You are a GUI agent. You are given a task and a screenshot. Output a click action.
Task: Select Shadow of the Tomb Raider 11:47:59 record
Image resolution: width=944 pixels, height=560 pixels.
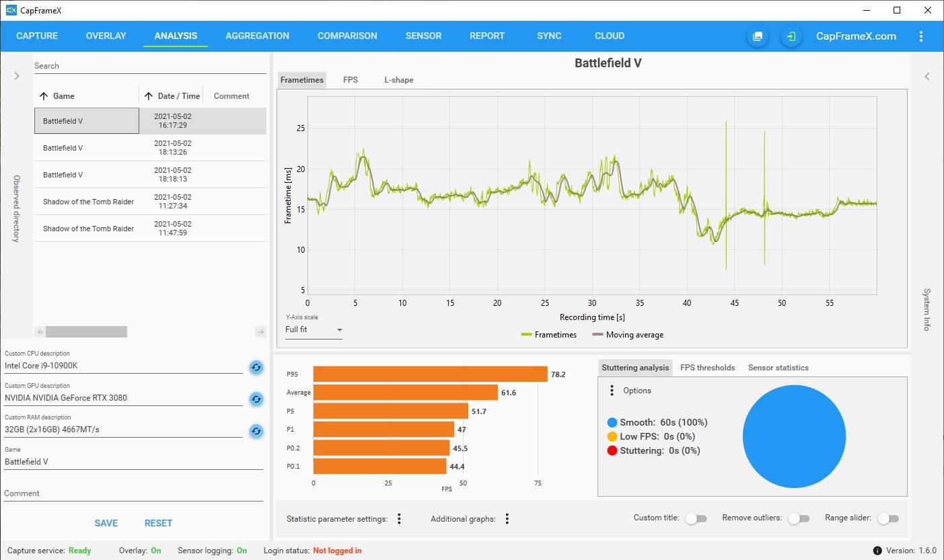click(x=150, y=229)
